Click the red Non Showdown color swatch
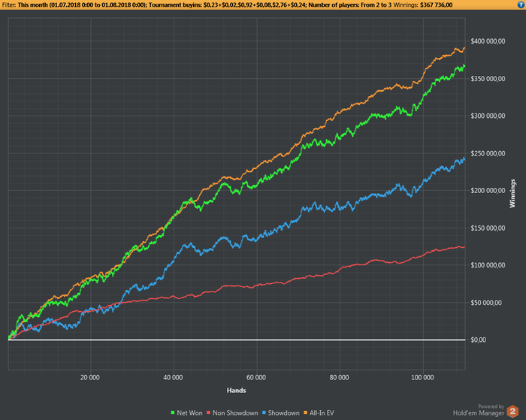Viewport: 526px width, 420px height. point(208,413)
